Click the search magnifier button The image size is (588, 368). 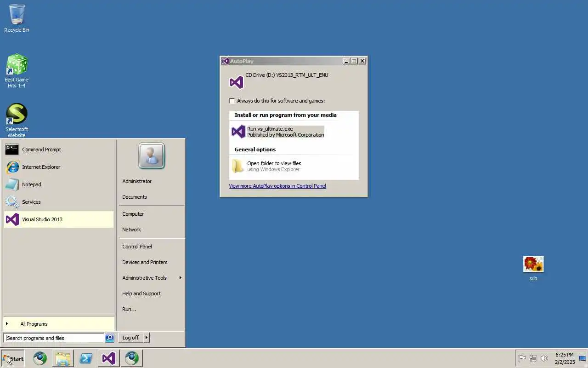point(109,338)
